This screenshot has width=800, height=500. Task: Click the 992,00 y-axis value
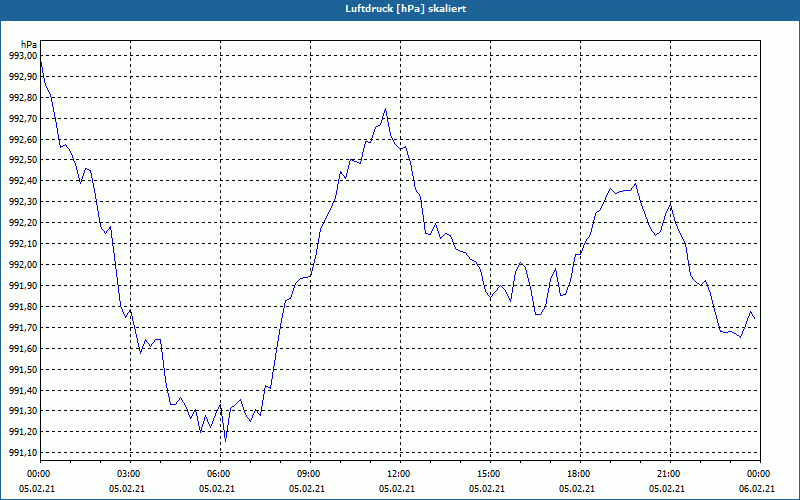tap(23, 265)
